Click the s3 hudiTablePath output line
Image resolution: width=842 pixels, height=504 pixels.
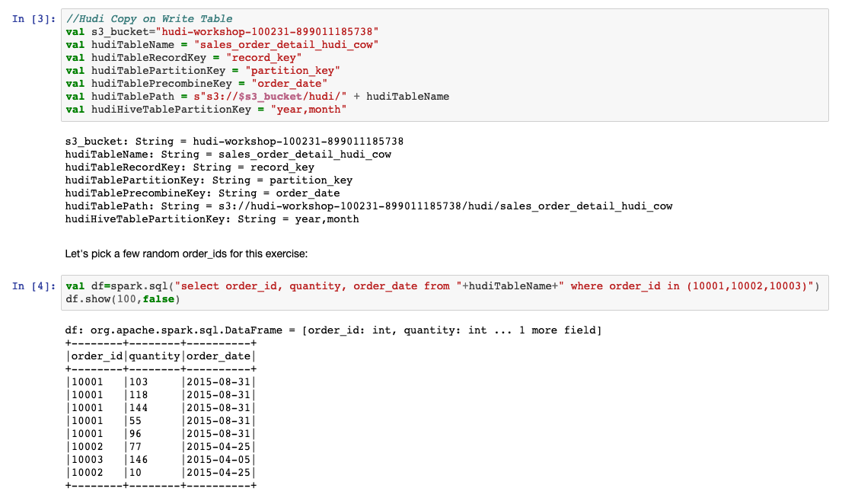(x=369, y=206)
